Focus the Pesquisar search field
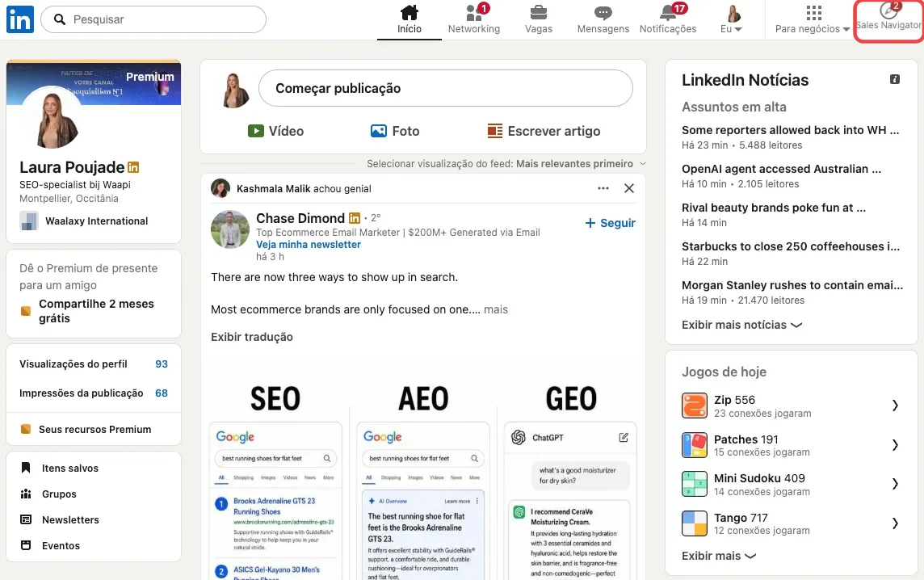This screenshot has width=924, height=580. [x=153, y=19]
